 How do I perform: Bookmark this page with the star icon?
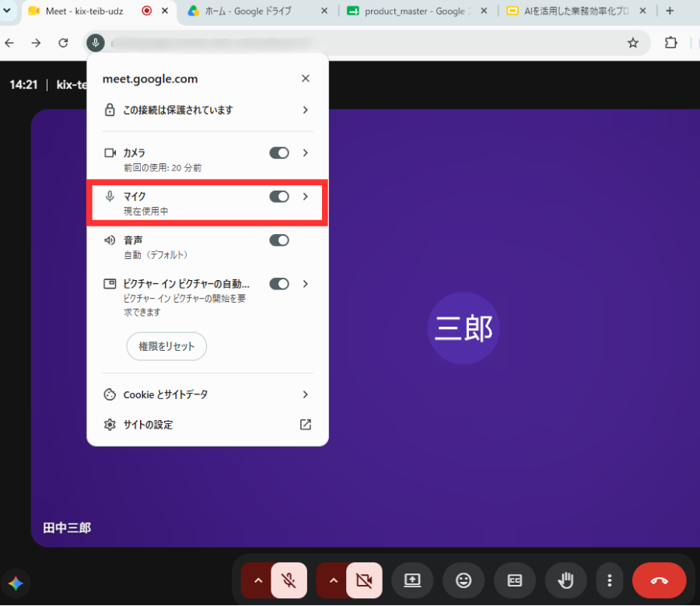click(x=632, y=43)
